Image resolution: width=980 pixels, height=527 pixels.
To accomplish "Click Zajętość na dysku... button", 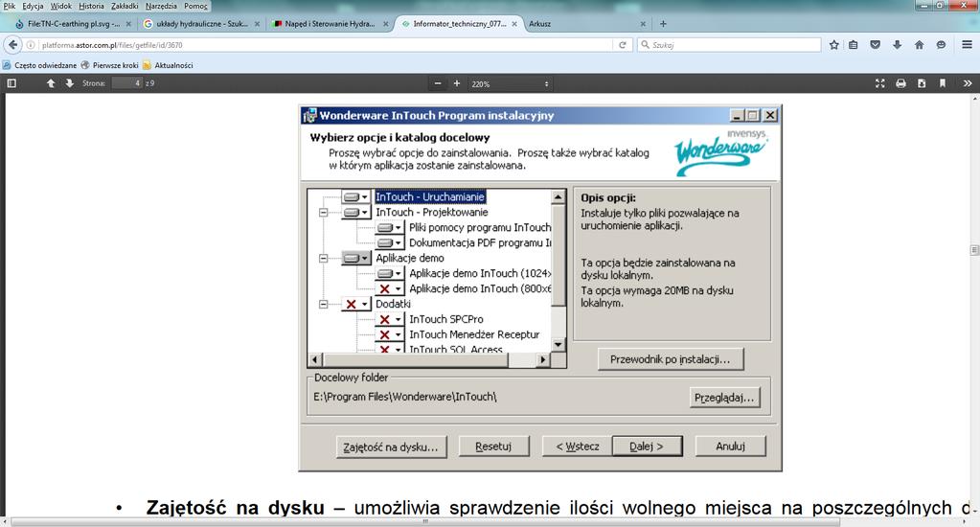I will pos(391,447).
